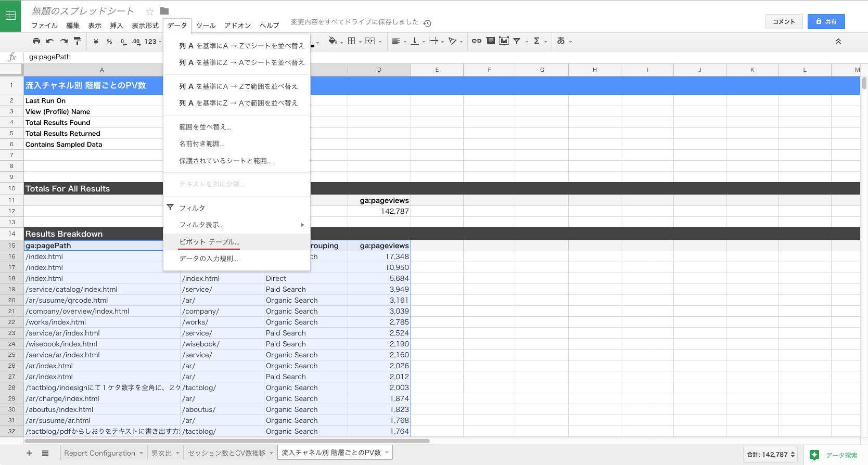Open the 表示形式 menu
The width and height of the screenshot is (868, 465).
145,25
